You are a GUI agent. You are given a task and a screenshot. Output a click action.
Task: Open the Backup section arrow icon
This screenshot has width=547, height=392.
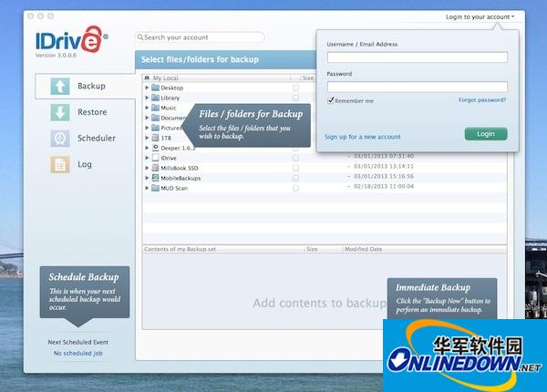point(59,86)
